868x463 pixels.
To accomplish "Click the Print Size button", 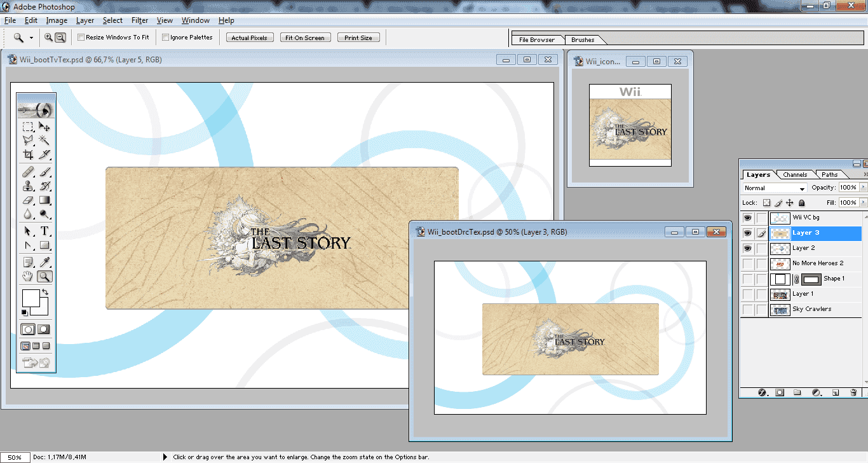I will (358, 38).
